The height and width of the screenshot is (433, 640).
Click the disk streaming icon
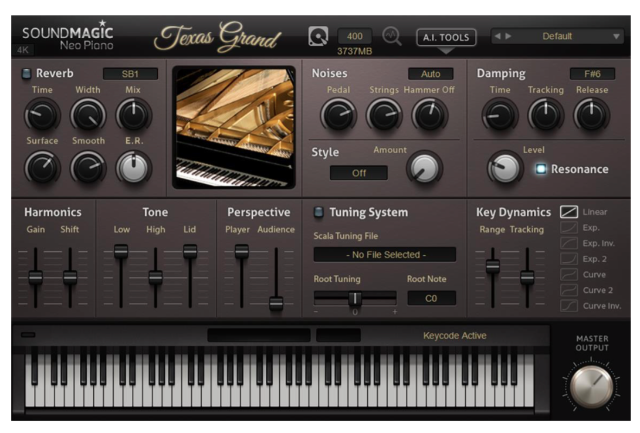point(318,37)
